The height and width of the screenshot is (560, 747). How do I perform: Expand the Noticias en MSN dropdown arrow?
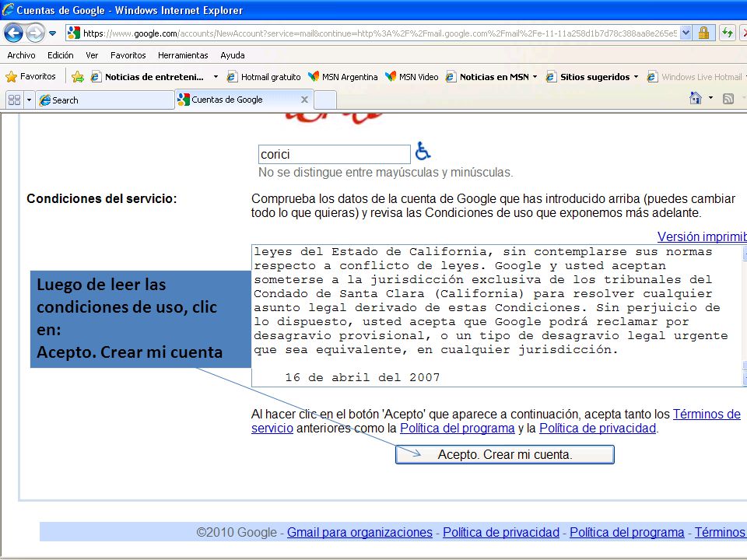[535, 77]
